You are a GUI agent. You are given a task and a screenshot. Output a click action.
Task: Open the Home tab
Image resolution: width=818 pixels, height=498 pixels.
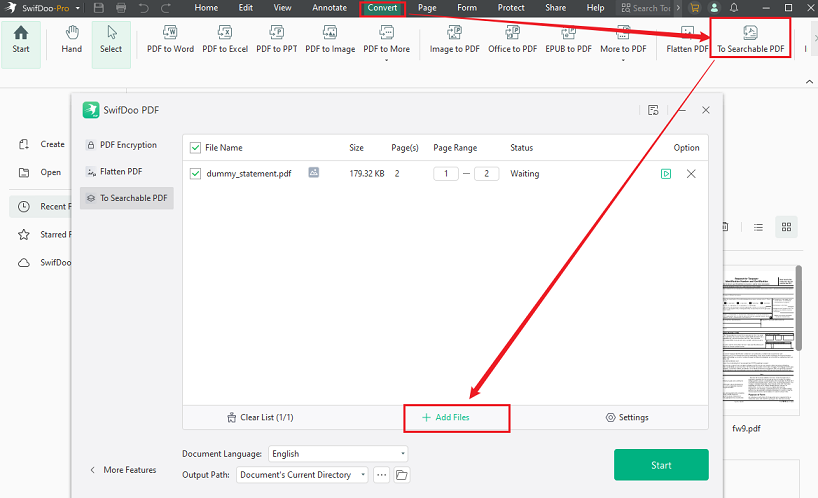(x=206, y=8)
